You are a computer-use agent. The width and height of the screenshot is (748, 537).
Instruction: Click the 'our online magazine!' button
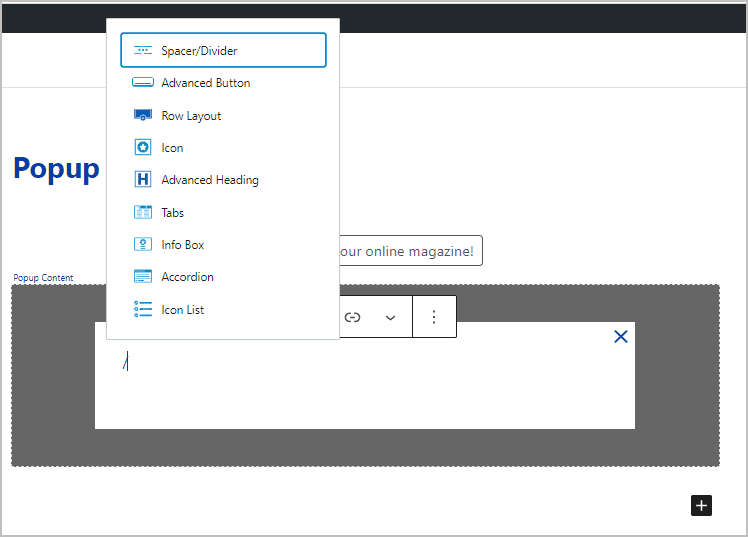click(x=410, y=251)
